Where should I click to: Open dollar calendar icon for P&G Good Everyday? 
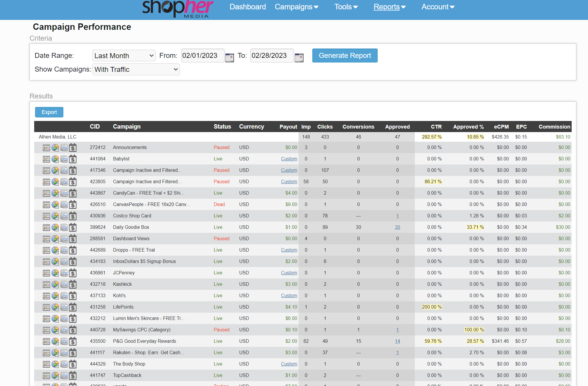point(73,341)
